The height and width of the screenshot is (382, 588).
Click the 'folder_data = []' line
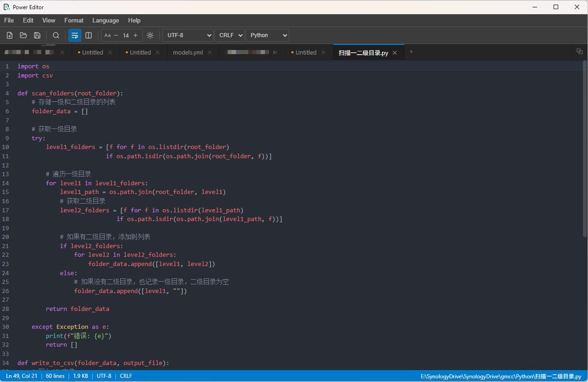[60, 111]
